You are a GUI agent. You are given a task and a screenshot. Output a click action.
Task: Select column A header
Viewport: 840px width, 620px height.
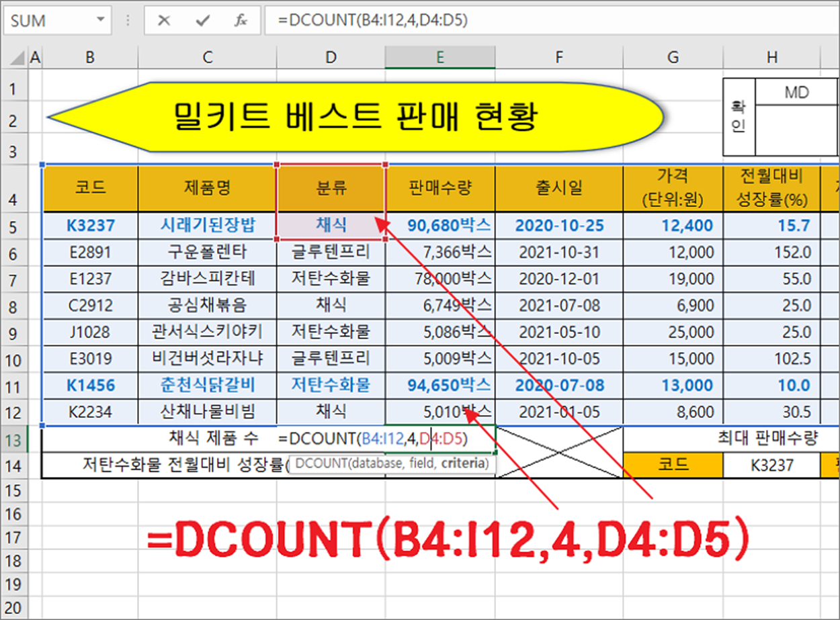click(35, 58)
